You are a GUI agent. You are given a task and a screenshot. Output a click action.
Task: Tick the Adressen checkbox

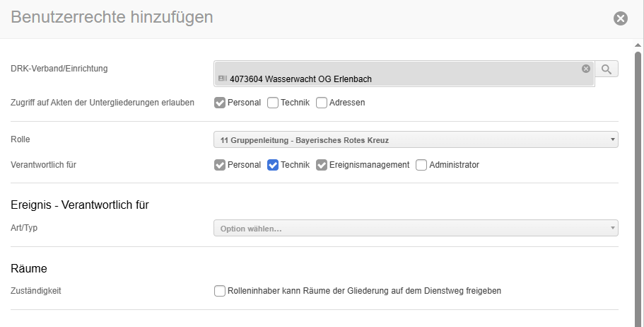(322, 103)
